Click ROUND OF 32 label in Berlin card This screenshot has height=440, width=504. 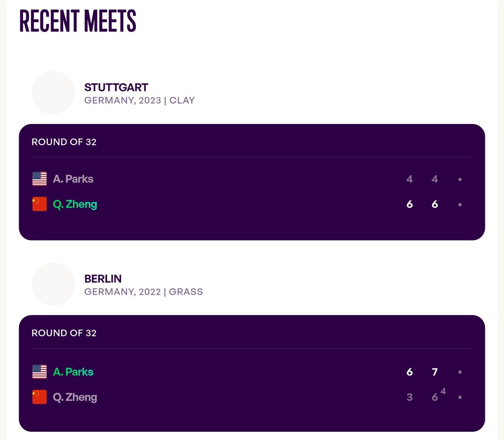tap(64, 333)
